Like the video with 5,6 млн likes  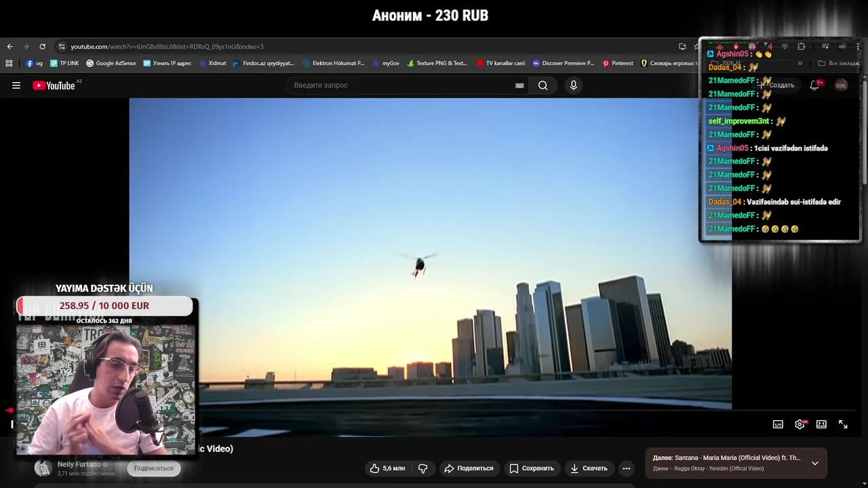[x=387, y=468]
